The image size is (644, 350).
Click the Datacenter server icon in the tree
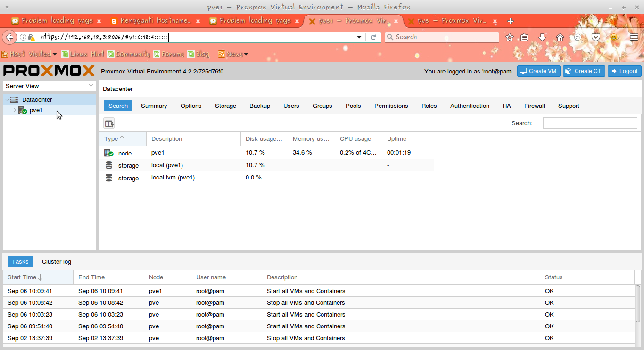[x=14, y=100]
